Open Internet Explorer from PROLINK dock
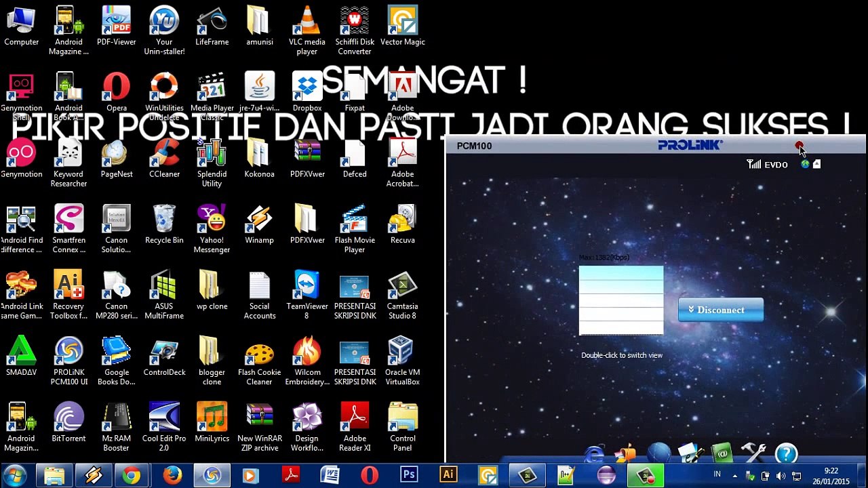Image resolution: width=868 pixels, height=488 pixels. pyautogui.click(x=595, y=453)
